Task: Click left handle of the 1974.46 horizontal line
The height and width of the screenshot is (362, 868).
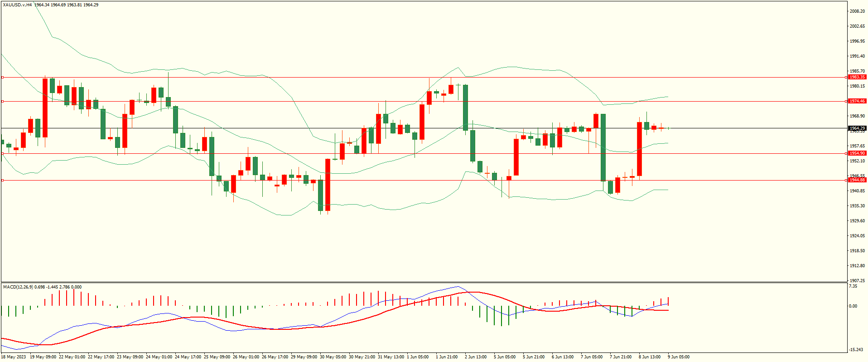Action: pyautogui.click(x=2, y=101)
